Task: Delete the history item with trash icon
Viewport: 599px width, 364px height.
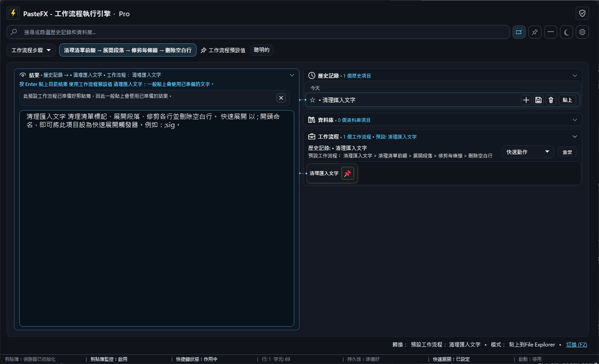Action: point(551,100)
